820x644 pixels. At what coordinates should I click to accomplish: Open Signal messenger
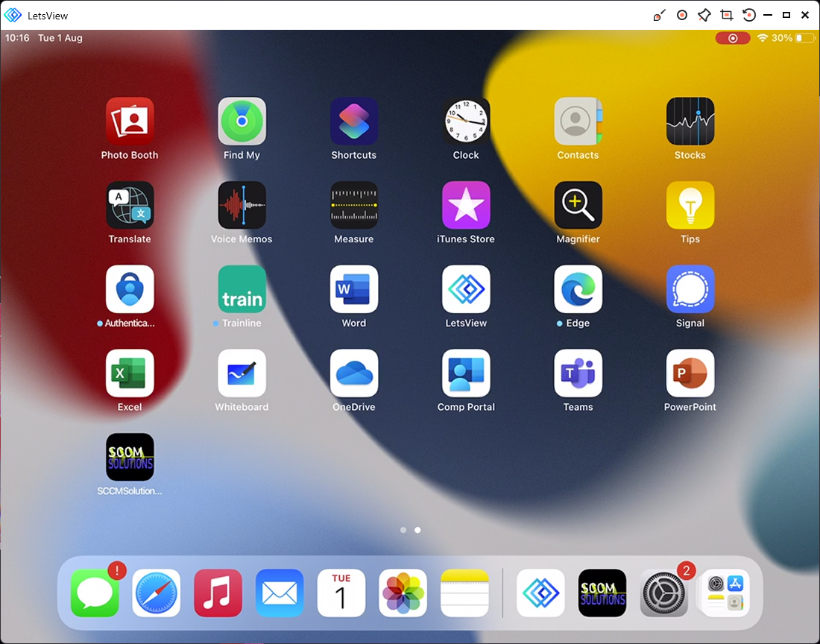pyautogui.click(x=690, y=288)
